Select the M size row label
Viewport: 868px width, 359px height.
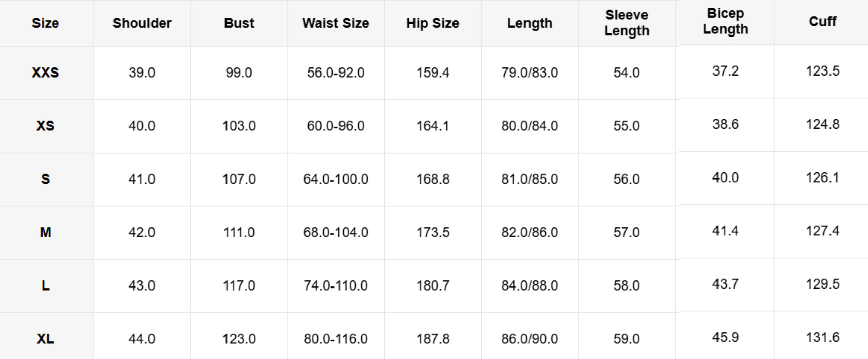point(45,232)
